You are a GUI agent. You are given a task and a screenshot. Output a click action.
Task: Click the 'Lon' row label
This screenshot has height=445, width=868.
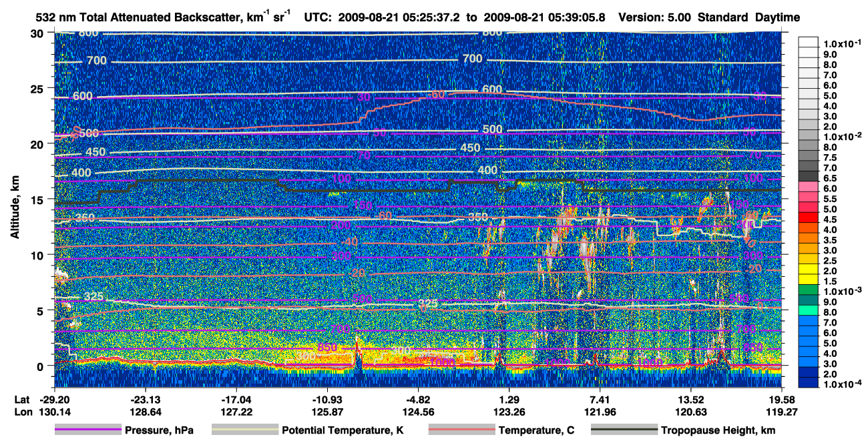[x=23, y=412]
